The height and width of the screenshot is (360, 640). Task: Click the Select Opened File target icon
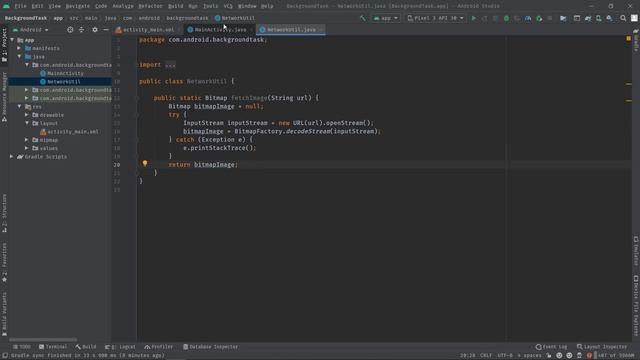(x=70, y=30)
